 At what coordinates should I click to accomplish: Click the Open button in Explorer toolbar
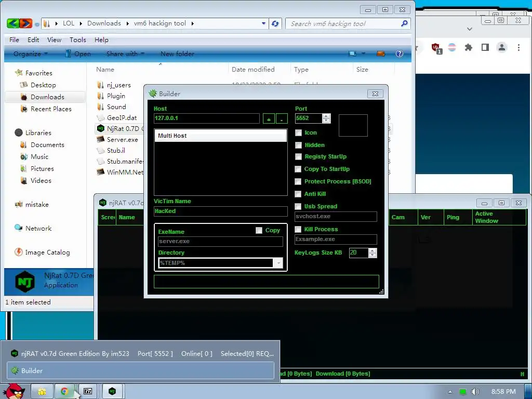click(78, 54)
